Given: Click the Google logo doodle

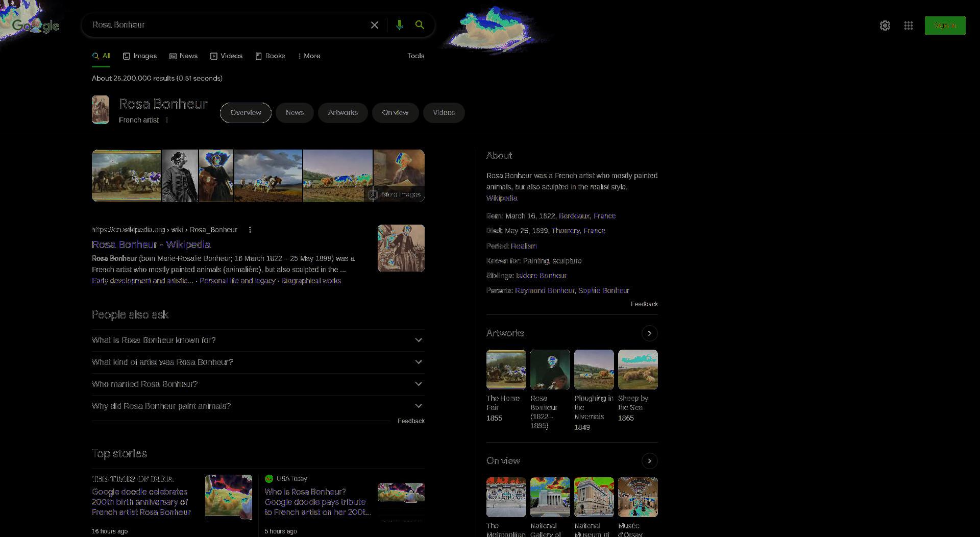Looking at the screenshot, I should coord(36,26).
